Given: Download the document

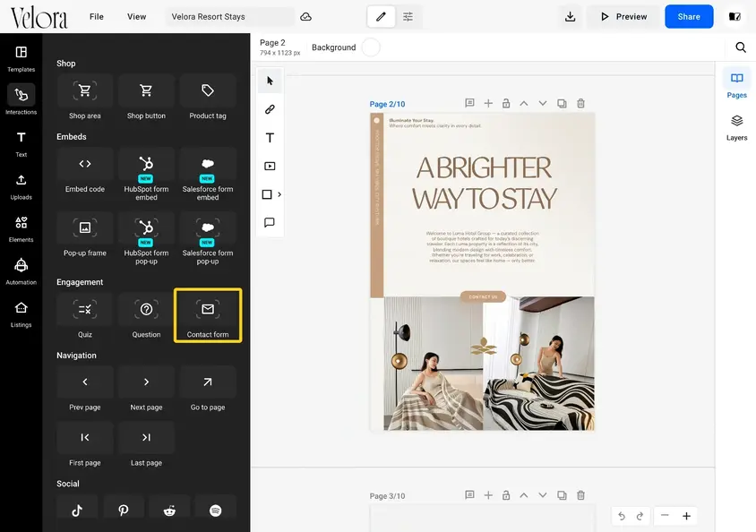Looking at the screenshot, I should click(571, 17).
